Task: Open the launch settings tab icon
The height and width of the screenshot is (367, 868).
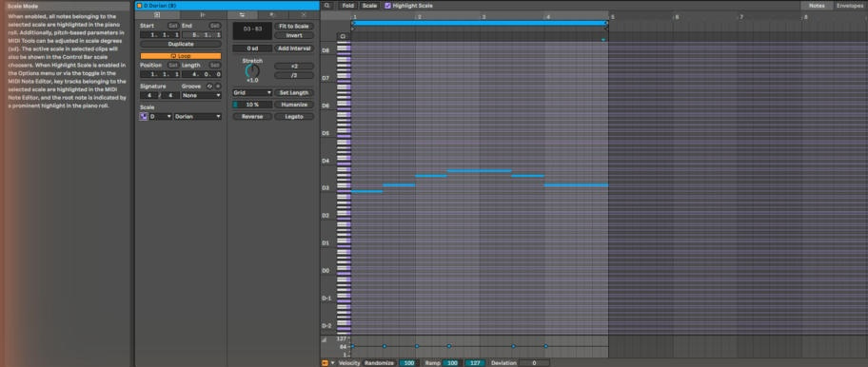Action: (x=203, y=15)
